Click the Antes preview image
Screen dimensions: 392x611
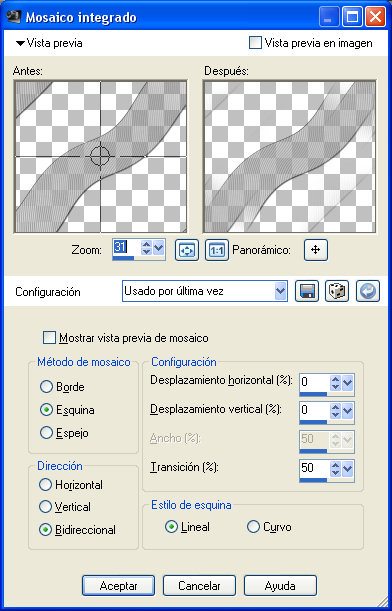pyautogui.click(x=100, y=157)
